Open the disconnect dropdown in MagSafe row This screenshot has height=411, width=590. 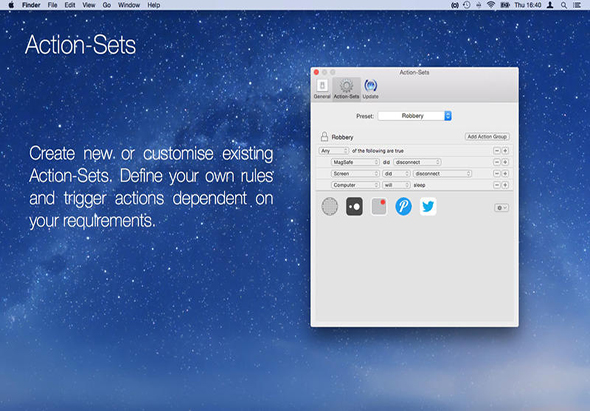click(x=417, y=162)
